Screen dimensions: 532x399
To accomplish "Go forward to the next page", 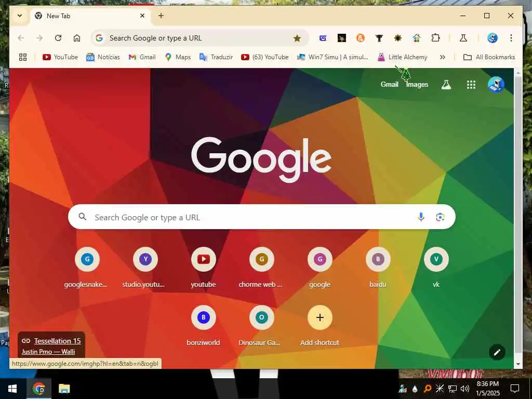I will pyautogui.click(x=39, y=38).
